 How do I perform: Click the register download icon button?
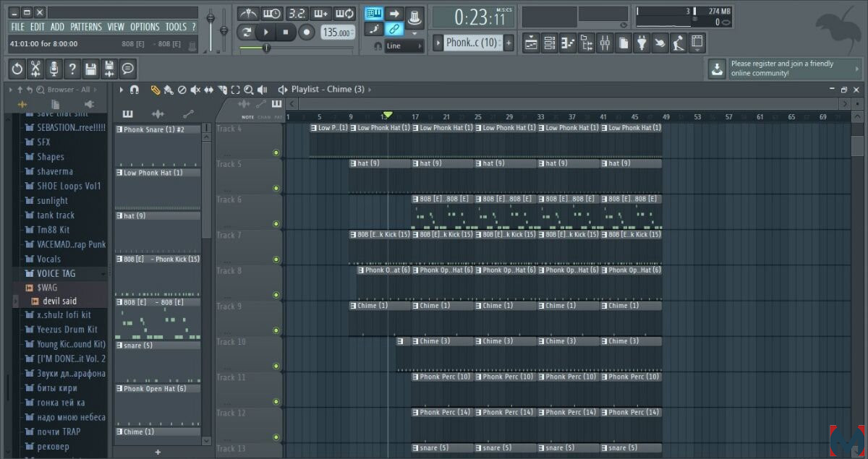click(x=716, y=69)
